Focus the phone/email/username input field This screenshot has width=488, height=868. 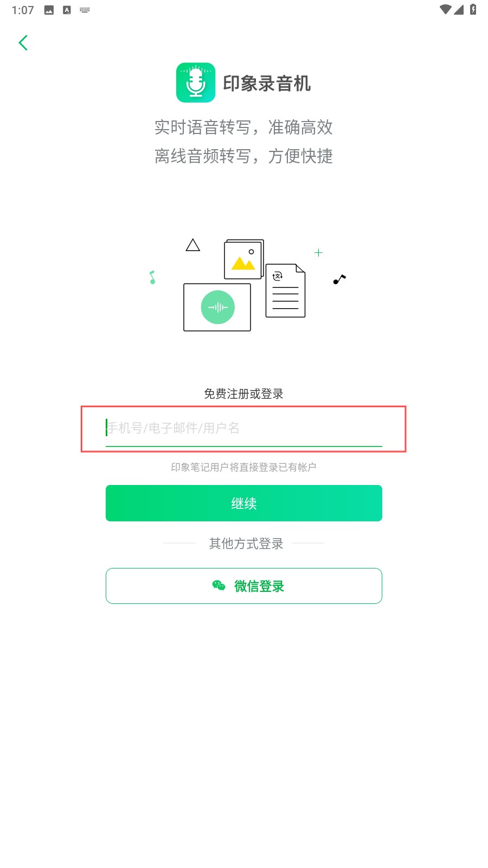point(244,429)
